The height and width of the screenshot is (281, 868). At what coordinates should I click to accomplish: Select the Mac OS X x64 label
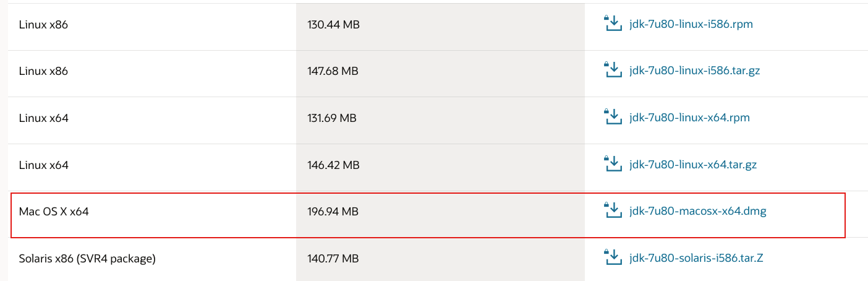54,212
